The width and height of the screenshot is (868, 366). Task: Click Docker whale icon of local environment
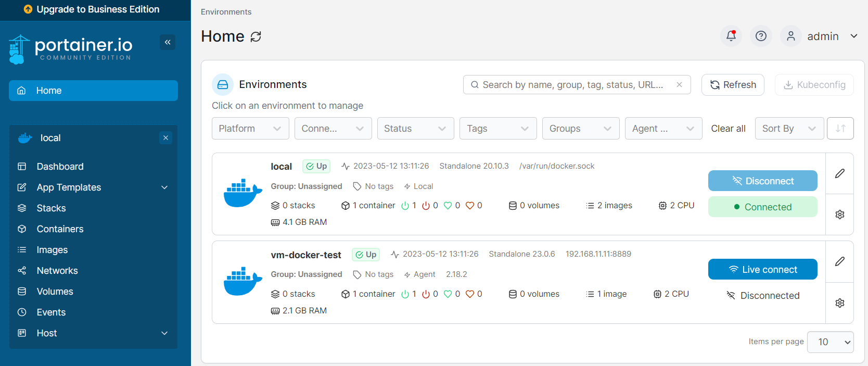coord(242,193)
